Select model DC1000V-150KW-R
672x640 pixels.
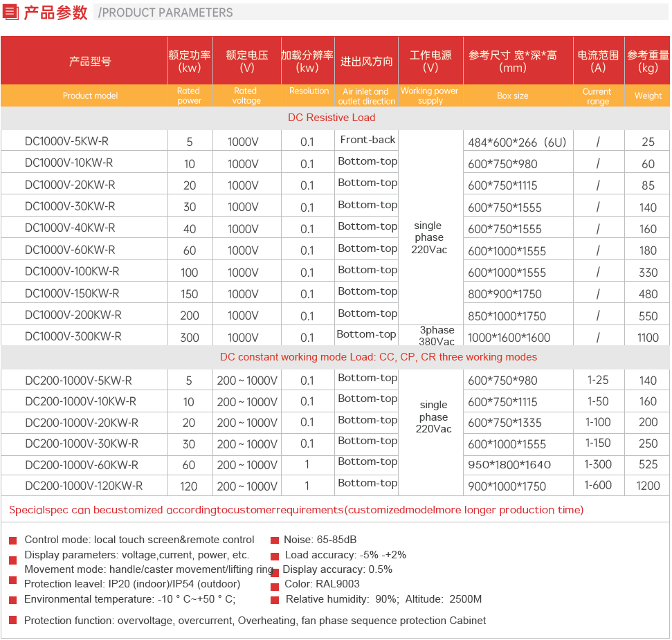[72, 293]
